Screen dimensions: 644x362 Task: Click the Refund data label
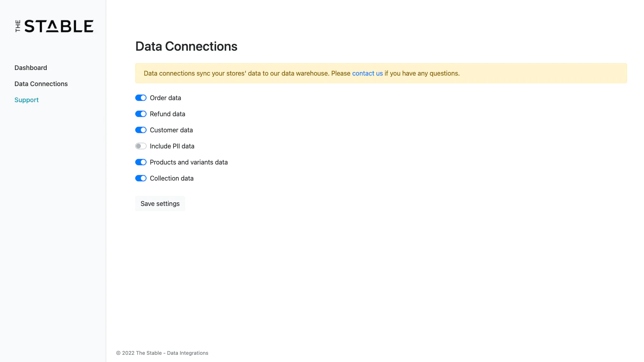point(167,114)
